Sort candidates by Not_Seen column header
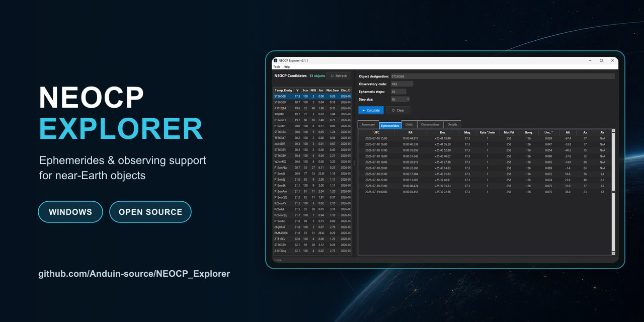The height and width of the screenshot is (322, 644). (333, 91)
